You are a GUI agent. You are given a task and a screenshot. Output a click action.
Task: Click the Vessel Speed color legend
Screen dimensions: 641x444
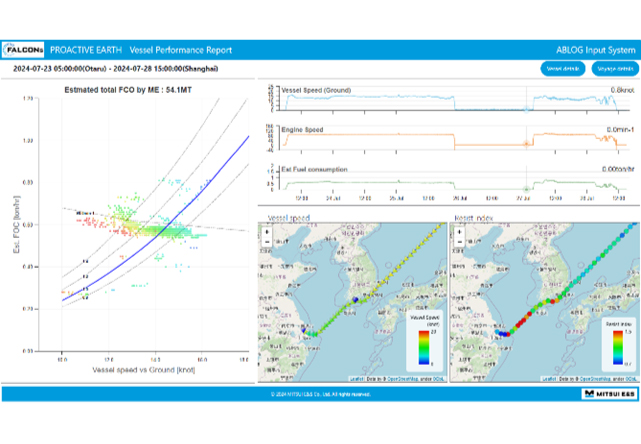[424, 345]
